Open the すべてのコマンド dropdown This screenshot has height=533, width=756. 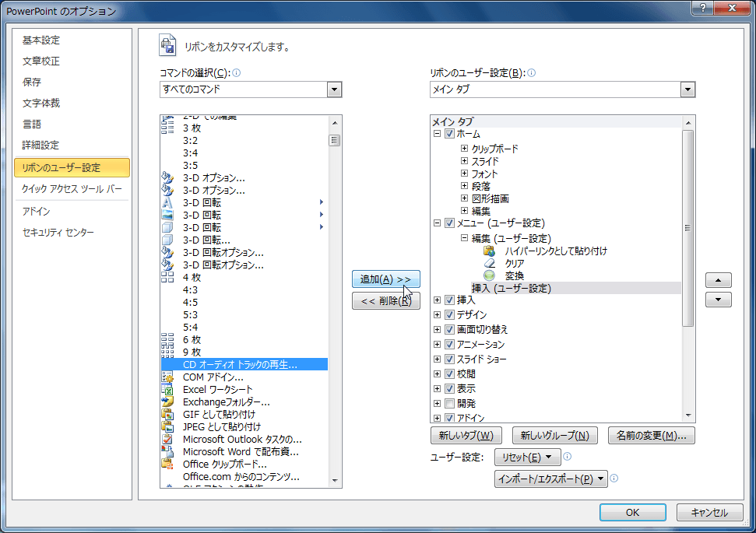(334, 89)
